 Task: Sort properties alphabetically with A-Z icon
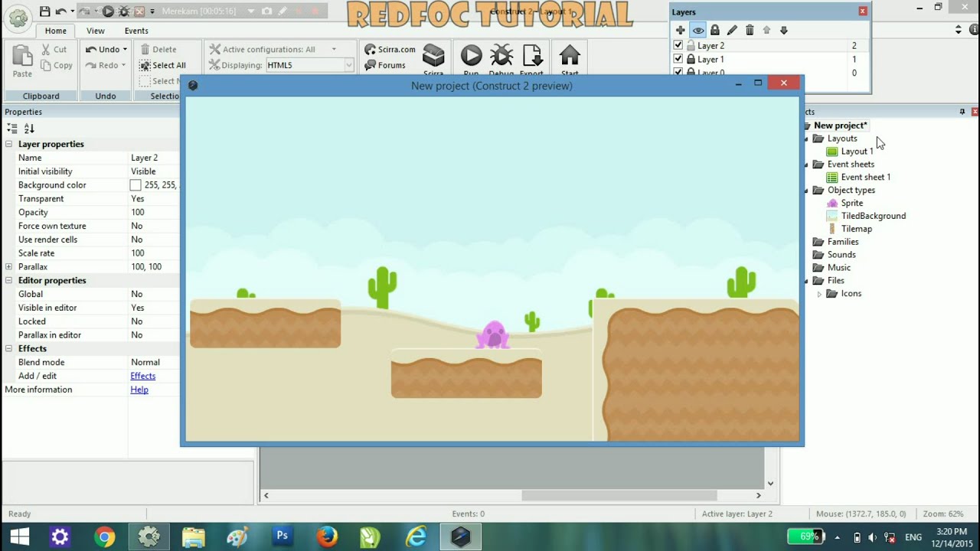coord(29,129)
